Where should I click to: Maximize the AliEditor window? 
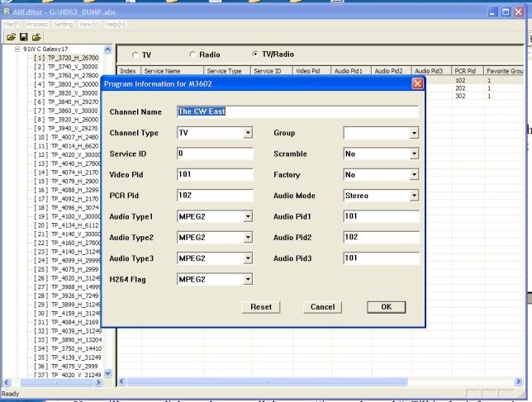tap(506, 12)
